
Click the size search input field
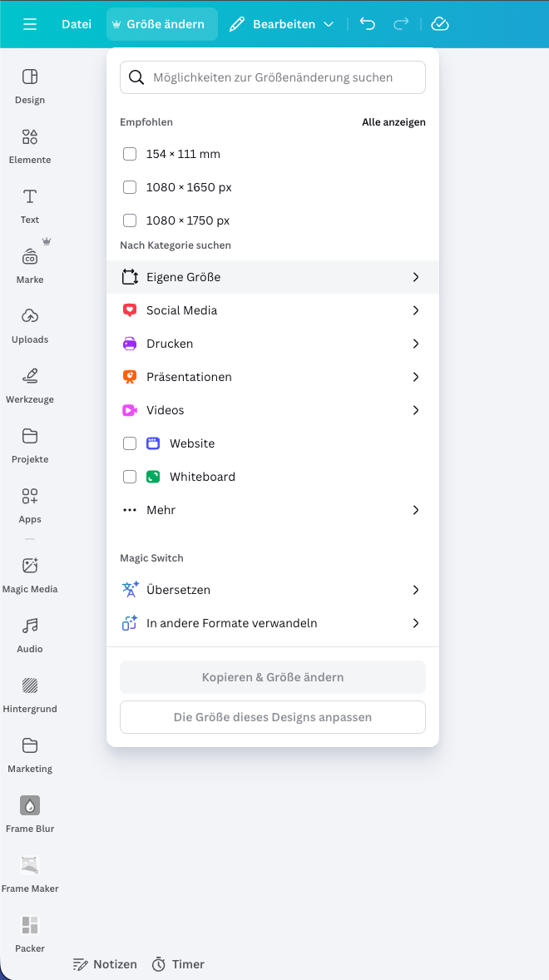[272, 77]
